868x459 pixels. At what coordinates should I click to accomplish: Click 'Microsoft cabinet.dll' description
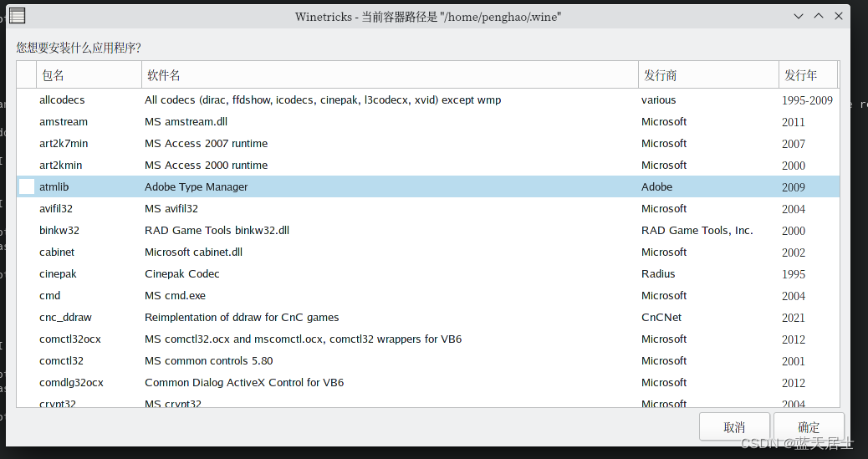(x=194, y=252)
